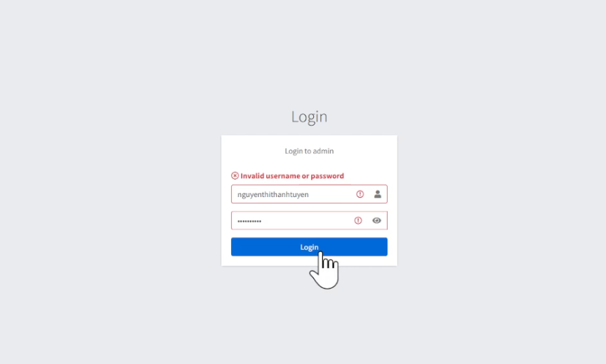606x364 pixels.
Task: Click the word 'admin' in the card subtitle
Action: pos(324,151)
